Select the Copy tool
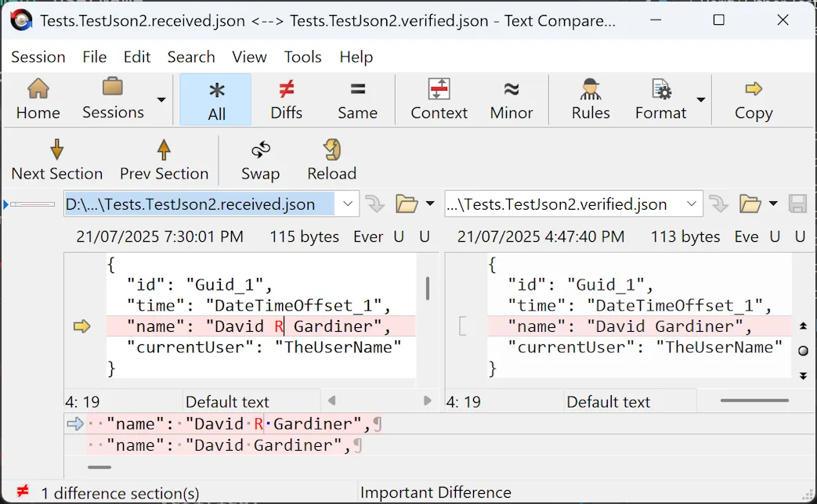Screen dimensions: 817x504 (753, 99)
